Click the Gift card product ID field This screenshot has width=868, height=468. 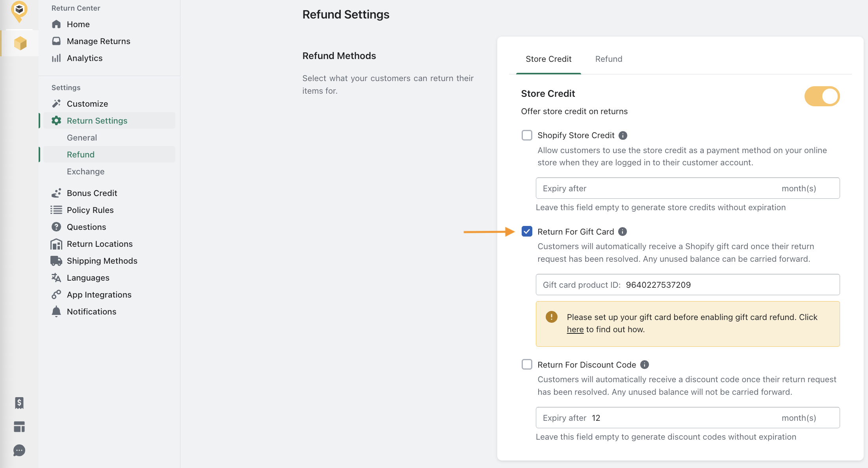point(688,285)
